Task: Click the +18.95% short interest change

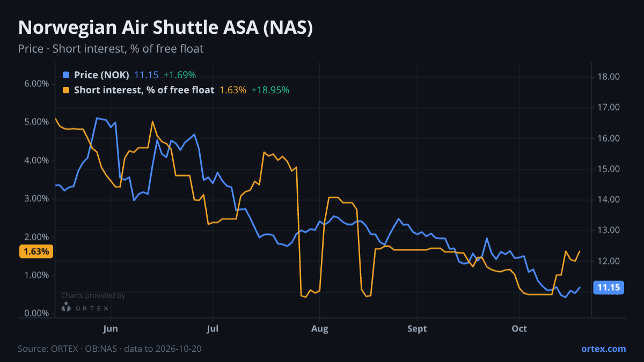Action: pos(270,90)
